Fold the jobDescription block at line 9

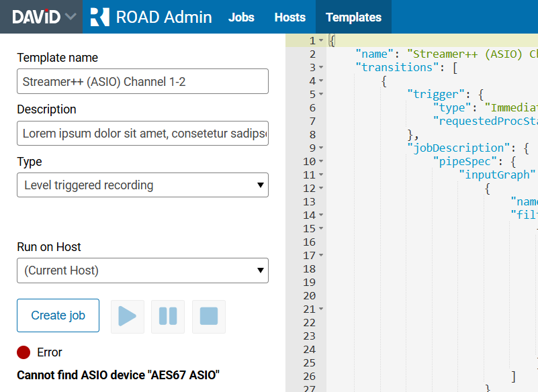pyautogui.click(x=322, y=148)
